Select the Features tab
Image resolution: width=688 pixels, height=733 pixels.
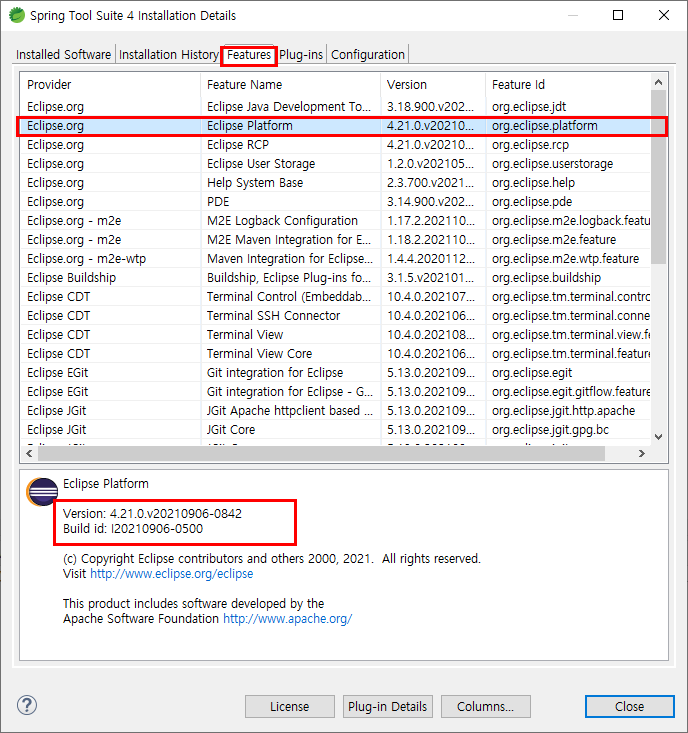[249, 55]
